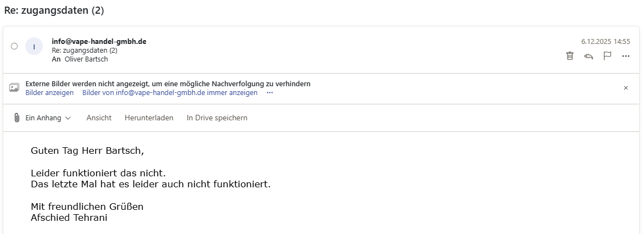Viewport: 644px width, 234px height.
Task: Dismiss the external images notice
Action: [626, 88]
